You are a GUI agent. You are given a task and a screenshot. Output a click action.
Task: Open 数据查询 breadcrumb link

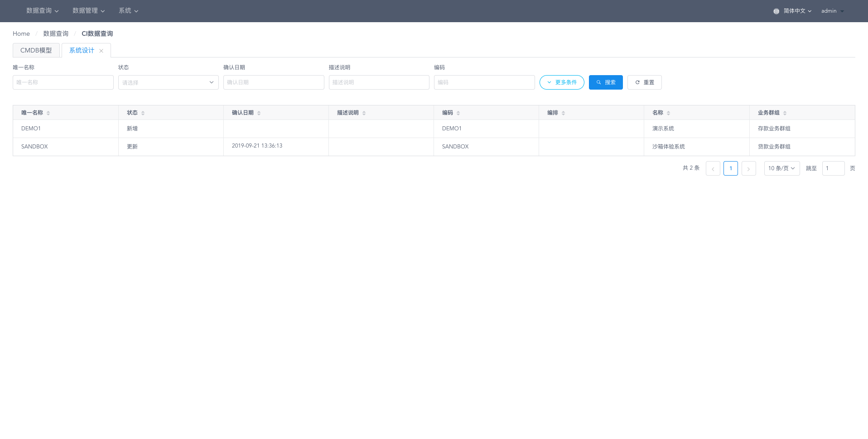click(x=56, y=33)
